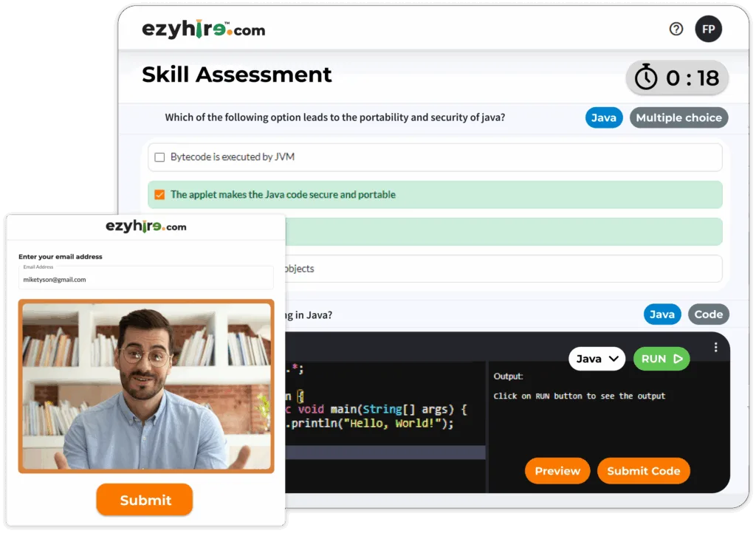Uncheck the applet makes Java secure option
This screenshot has width=756, height=533.
pos(159,195)
